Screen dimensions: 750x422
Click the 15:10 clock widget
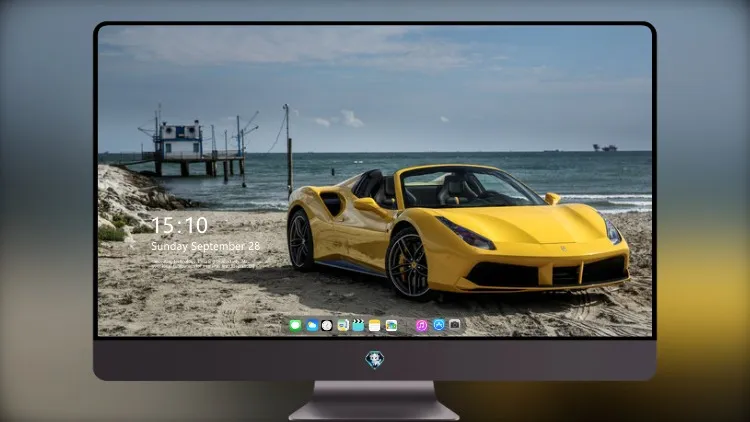pyautogui.click(x=179, y=225)
